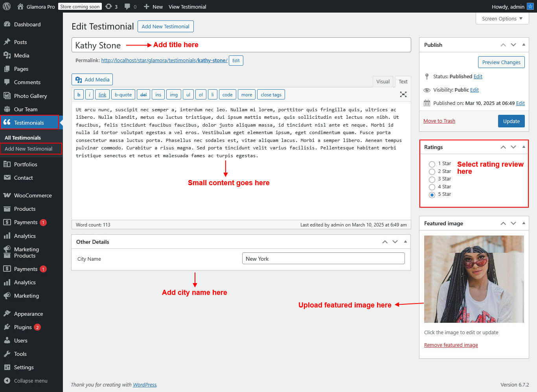Open Users icon in sidebar
This screenshot has height=392, width=537.
(x=7, y=340)
